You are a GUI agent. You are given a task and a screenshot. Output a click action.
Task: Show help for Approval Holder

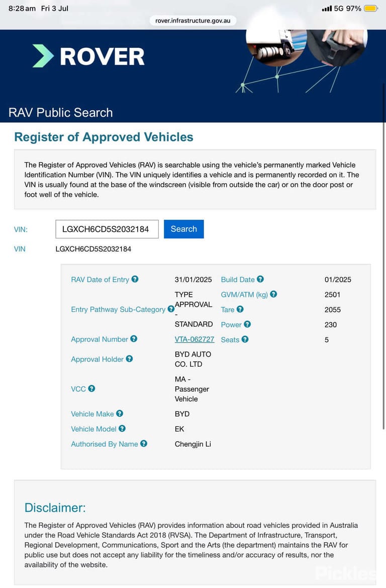[129, 359]
